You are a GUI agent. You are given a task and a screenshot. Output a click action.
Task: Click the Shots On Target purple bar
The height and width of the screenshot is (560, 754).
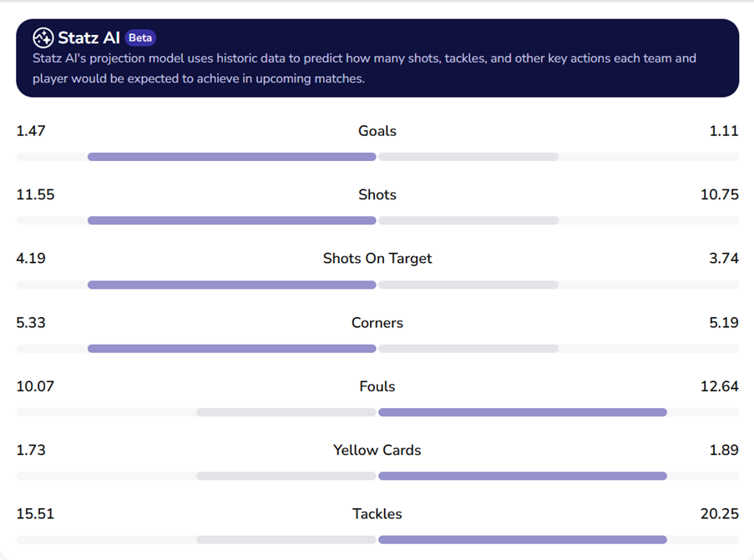coord(232,285)
